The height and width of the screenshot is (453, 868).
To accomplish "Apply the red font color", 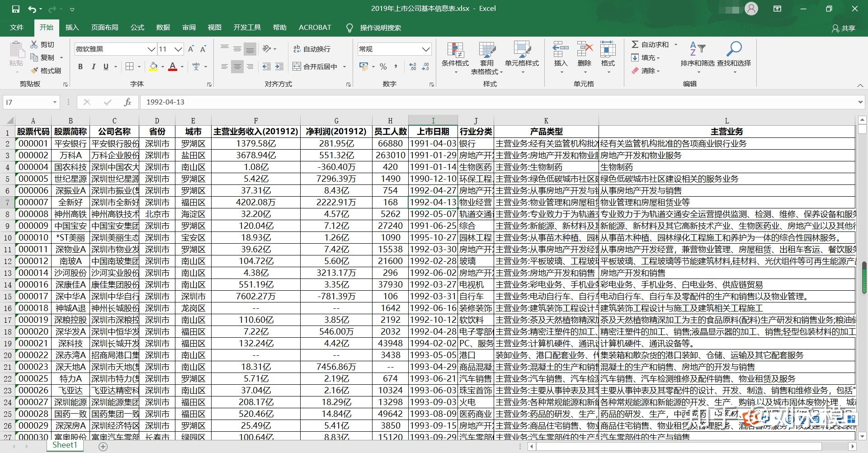I will tap(173, 66).
